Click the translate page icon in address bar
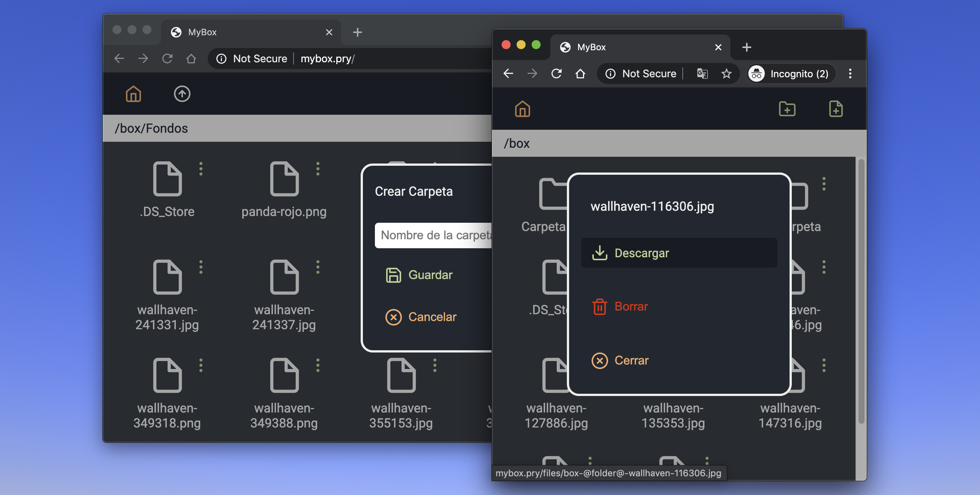The width and height of the screenshot is (980, 495). pos(702,73)
